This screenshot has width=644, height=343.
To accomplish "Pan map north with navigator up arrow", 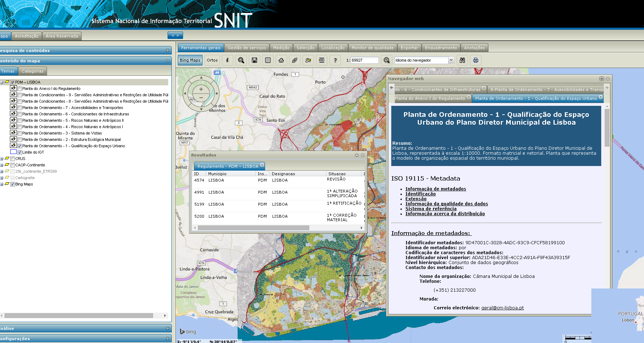I will tap(201, 77).
